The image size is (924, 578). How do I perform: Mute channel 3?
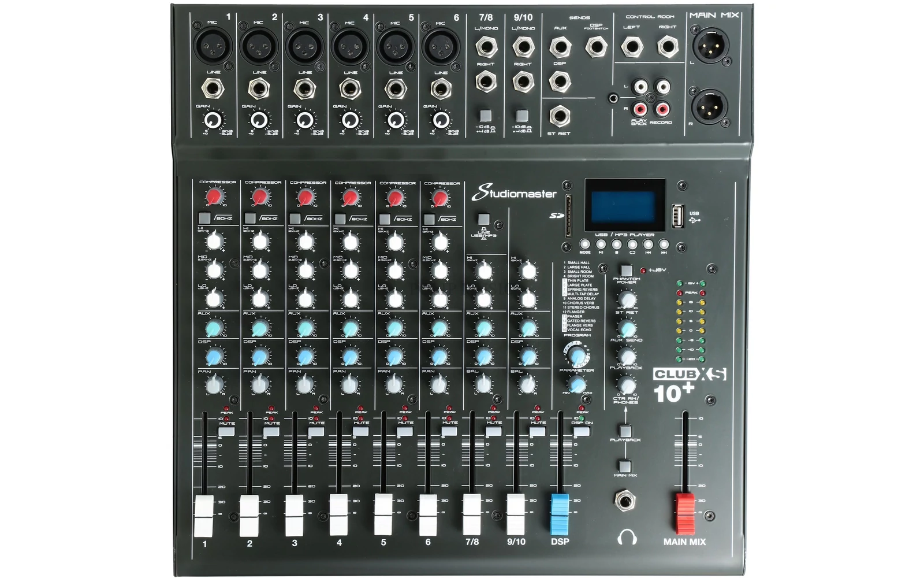tap(316, 431)
